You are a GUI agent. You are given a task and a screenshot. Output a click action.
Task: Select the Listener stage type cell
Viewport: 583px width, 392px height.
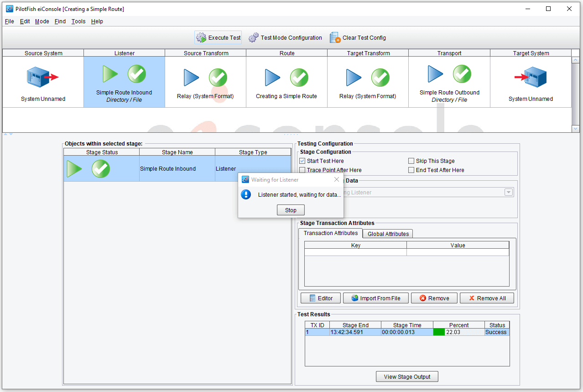coord(253,169)
